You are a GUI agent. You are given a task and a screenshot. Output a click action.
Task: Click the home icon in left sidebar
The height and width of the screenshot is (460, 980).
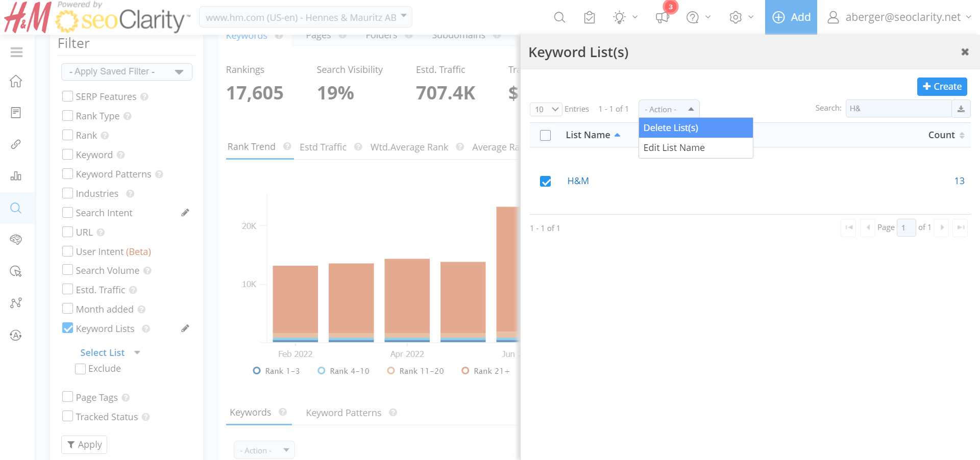pos(16,82)
